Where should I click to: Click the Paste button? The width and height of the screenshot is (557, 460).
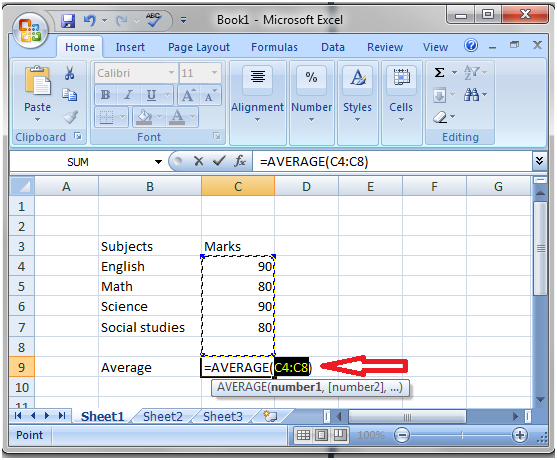37,93
